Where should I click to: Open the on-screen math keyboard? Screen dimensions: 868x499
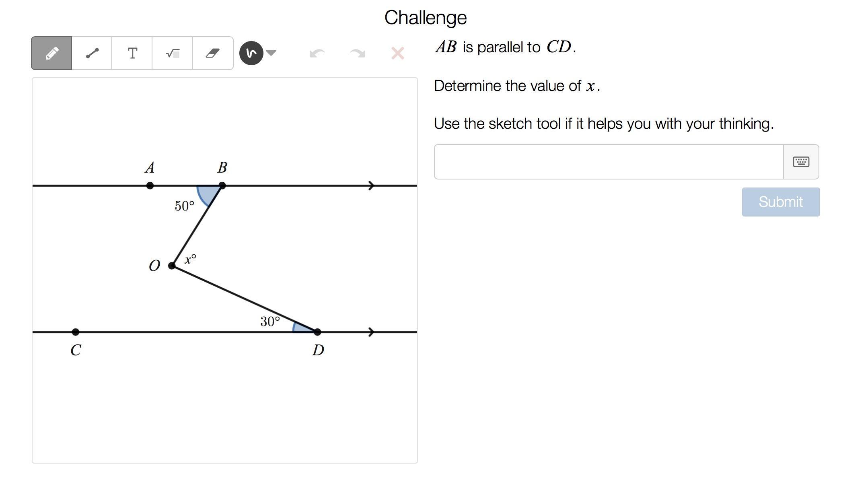pos(801,162)
